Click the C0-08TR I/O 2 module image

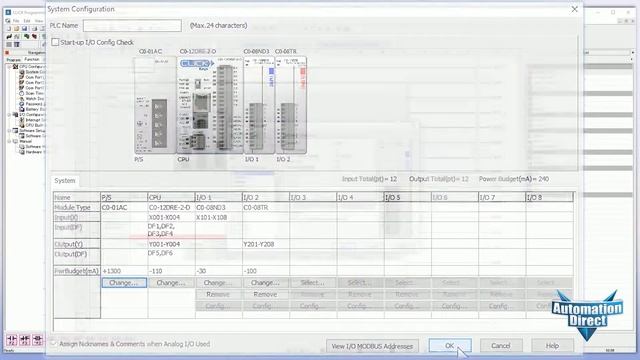tap(291, 105)
